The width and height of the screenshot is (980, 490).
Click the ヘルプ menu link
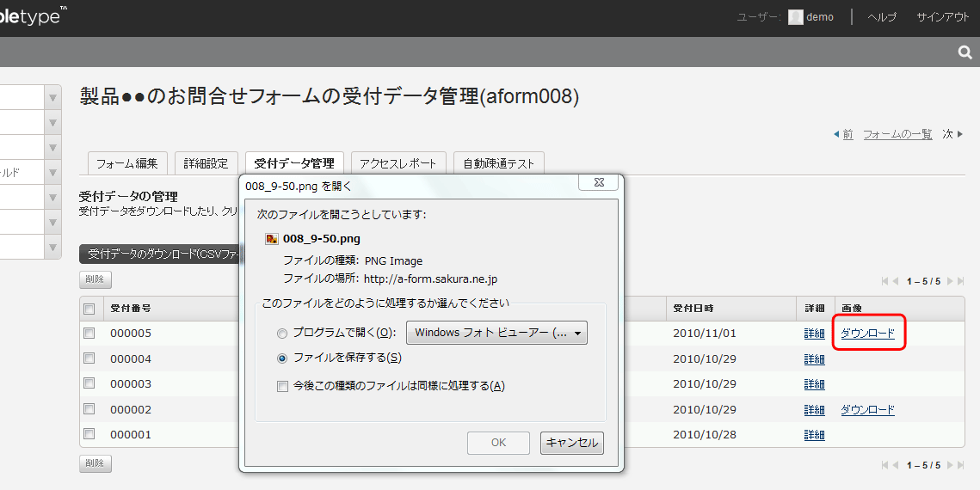[x=882, y=17]
